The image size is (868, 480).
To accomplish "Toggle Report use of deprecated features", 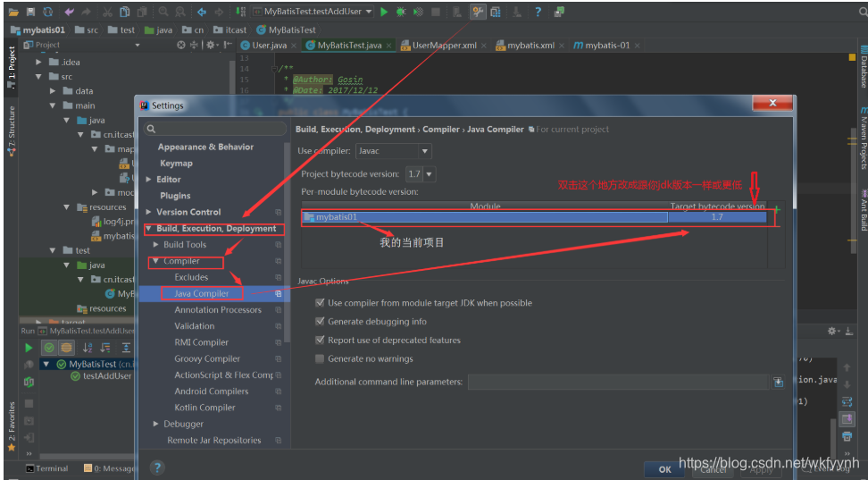I will point(320,340).
